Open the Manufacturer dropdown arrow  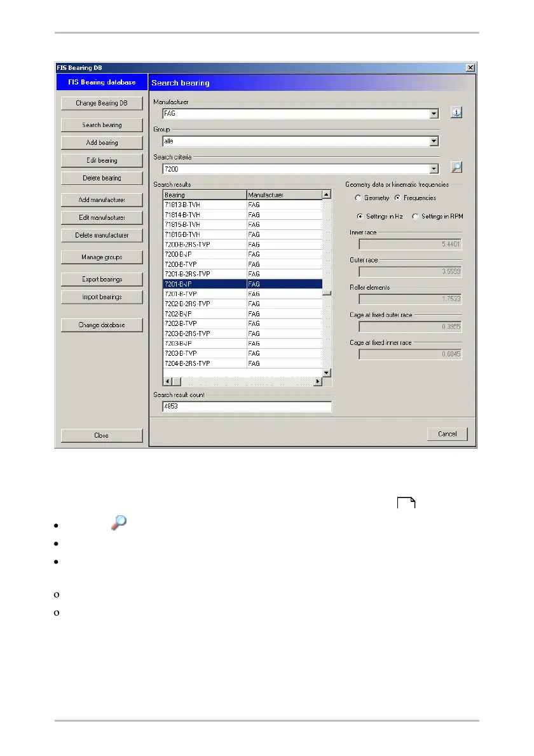pyautogui.click(x=434, y=114)
